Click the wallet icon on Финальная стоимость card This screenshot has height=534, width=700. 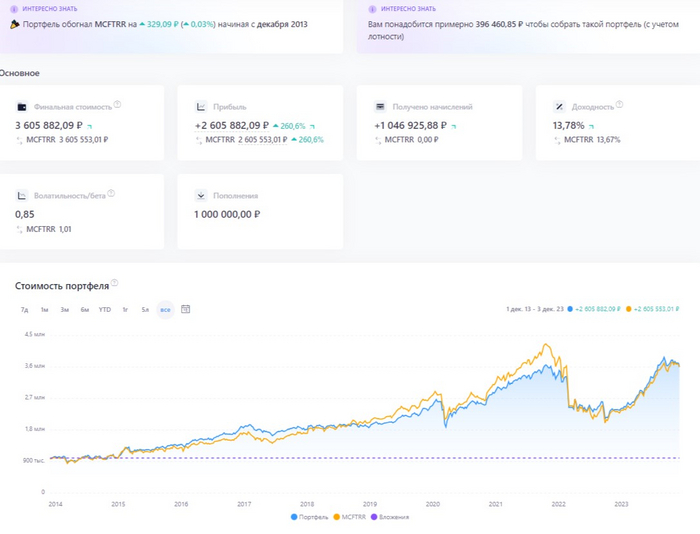22,106
